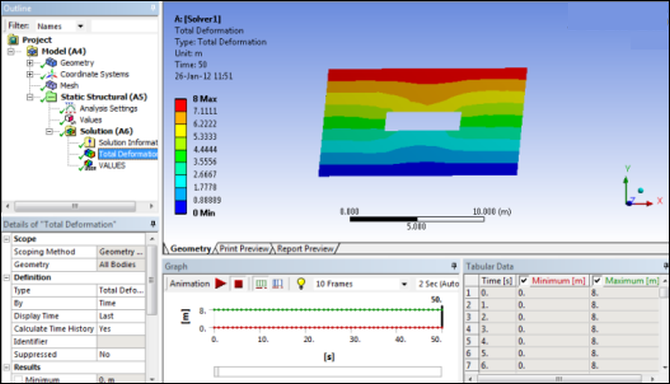This screenshot has height=384, width=670.
Task: Switch to the Report Preview tab
Action: click(x=305, y=249)
